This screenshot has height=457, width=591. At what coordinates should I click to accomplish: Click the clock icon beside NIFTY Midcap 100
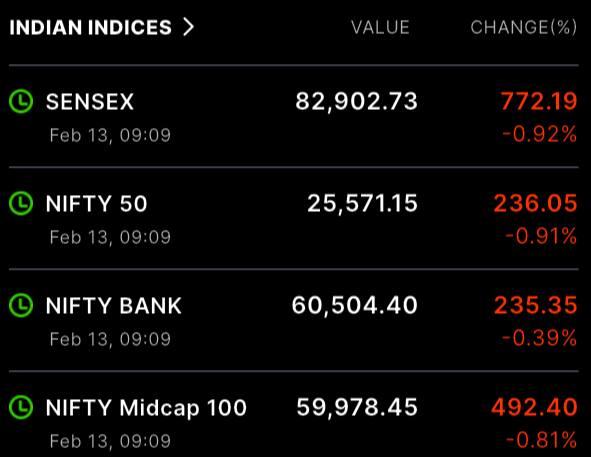tap(21, 407)
